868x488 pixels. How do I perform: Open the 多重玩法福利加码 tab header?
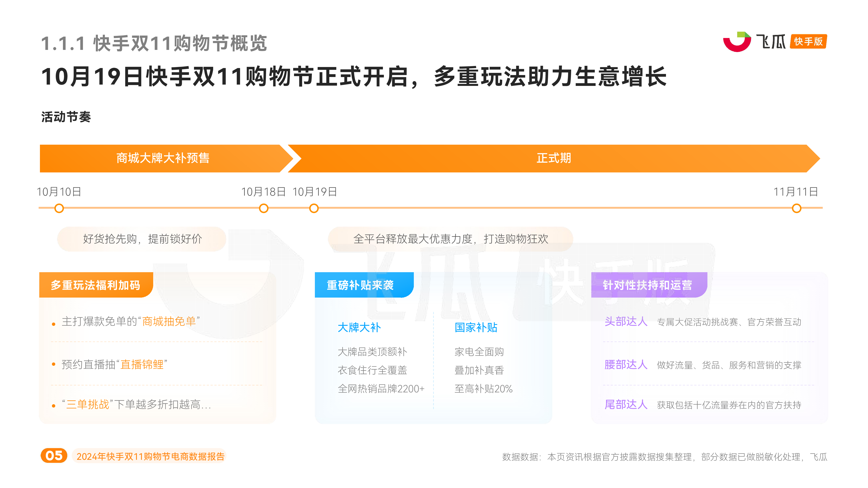click(96, 285)
